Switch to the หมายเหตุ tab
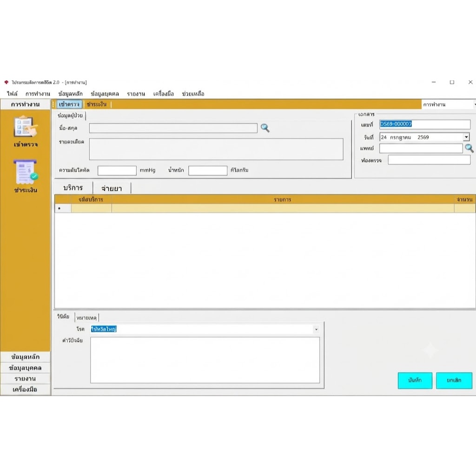The image size is (476, 476). click(86, 317)
